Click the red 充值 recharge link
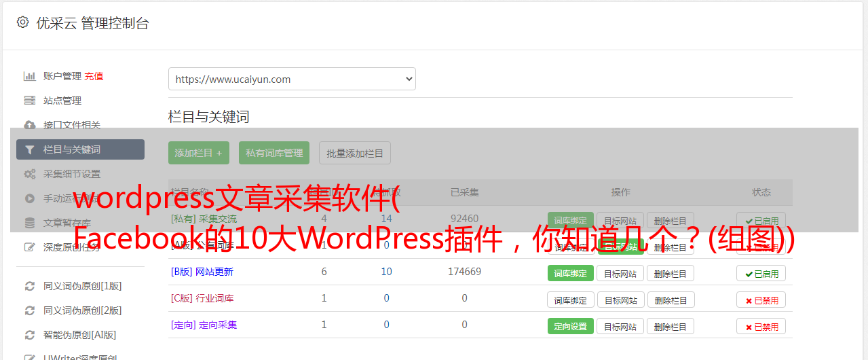This screenshot has height=360, width=868. [x=94, y=76]
